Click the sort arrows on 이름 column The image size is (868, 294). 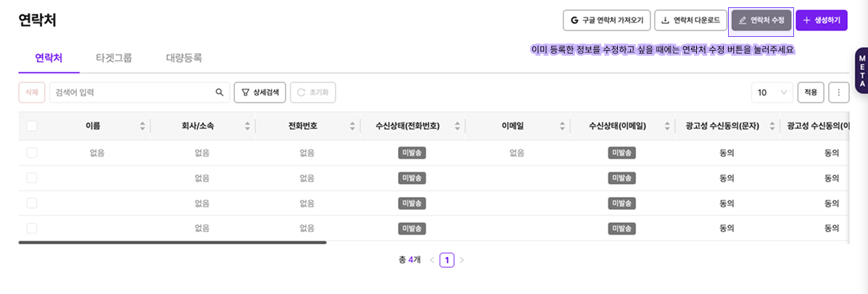pyautogui.click(x=142, y=126)
